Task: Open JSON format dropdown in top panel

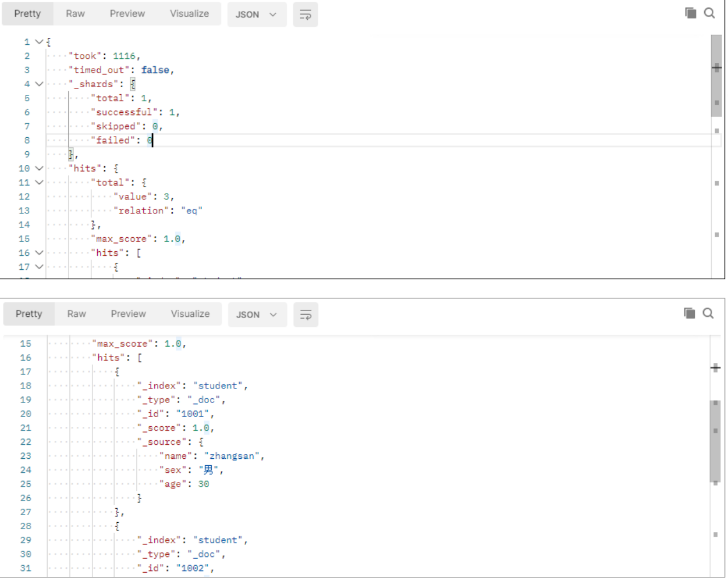Action: (257, 15)
